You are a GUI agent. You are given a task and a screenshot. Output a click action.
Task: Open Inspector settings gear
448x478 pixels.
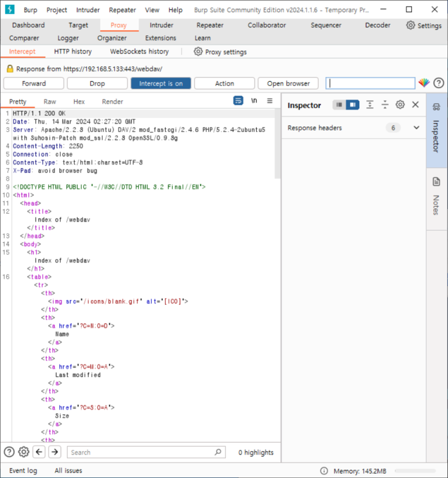[x=400, y=105]
